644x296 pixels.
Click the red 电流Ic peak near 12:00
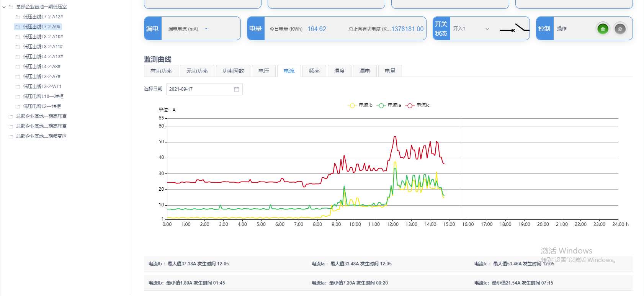pos(395,137)
